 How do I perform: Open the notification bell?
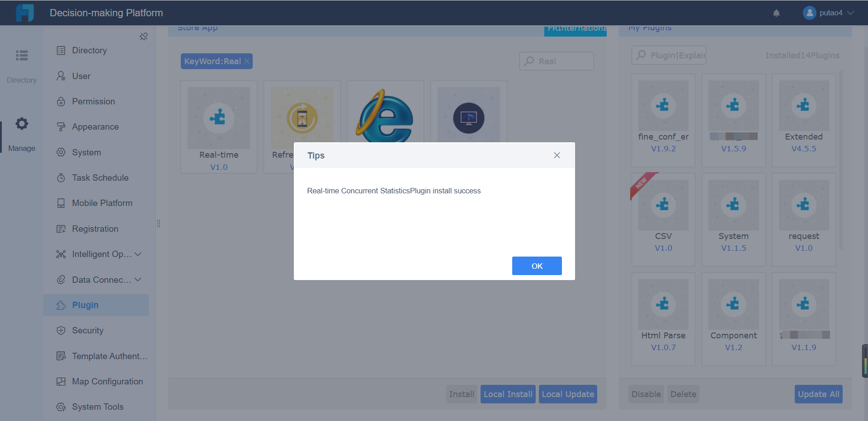(776, 13)
